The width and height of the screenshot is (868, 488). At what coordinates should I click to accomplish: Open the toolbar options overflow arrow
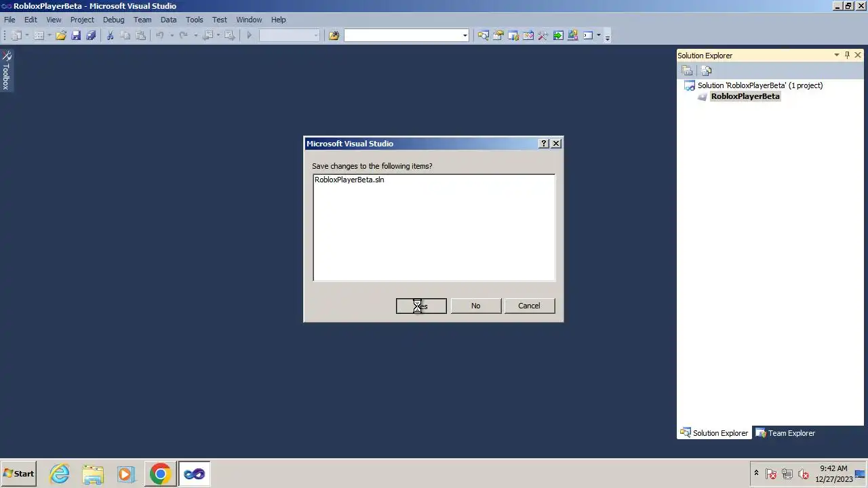[607, 36]
